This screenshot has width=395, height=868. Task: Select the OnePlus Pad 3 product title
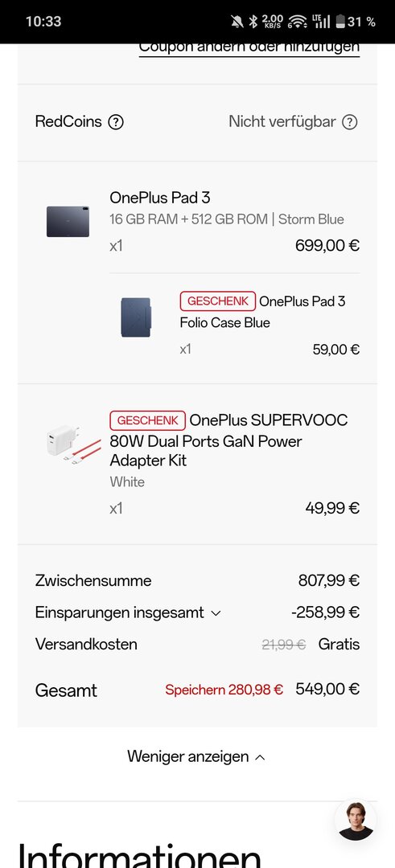[159, 198]
